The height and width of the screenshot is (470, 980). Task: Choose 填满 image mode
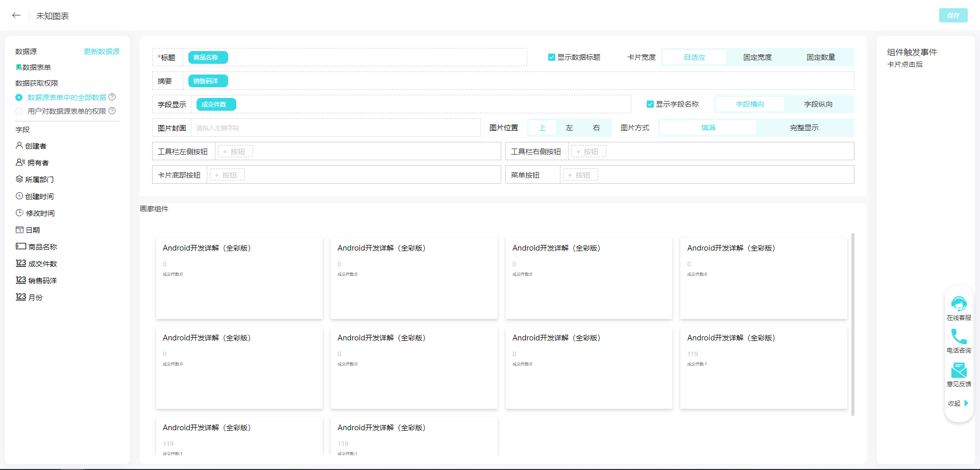coord(708,128)
